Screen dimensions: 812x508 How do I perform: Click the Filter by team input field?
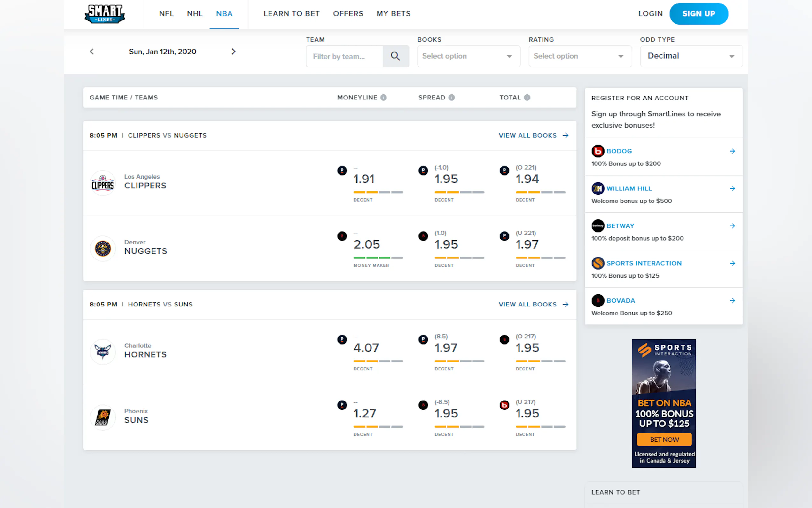click(x=344, y=56)
